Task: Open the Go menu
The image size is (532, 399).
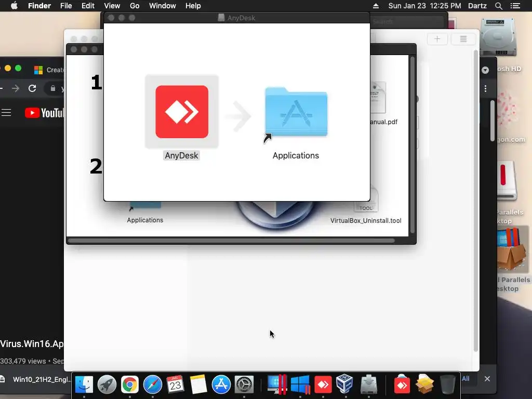Action: (x=135, y=6)
